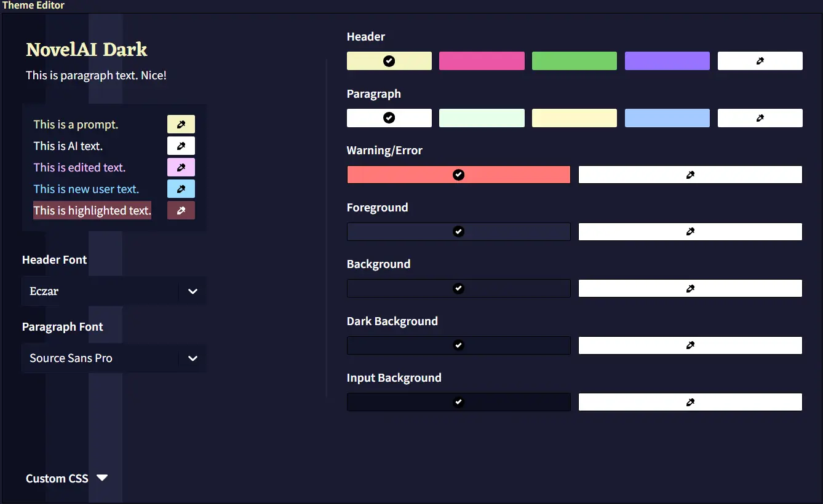Open the Input Background eyedropper picker
823x504 pixels.
click(690, 402)
